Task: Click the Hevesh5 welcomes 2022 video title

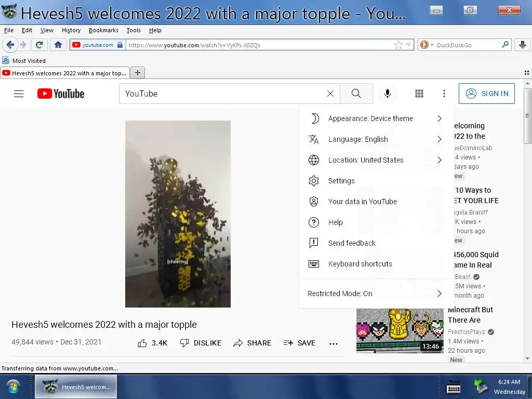Action: click(104, 325)
